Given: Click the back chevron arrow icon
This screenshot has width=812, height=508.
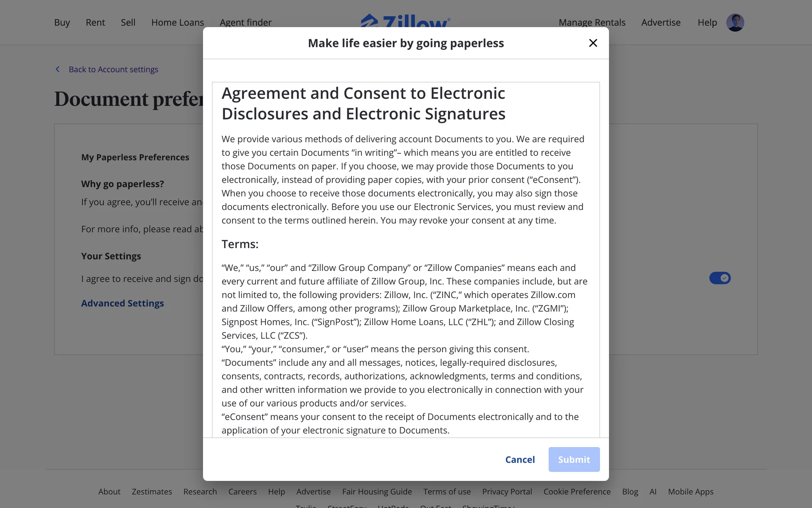Looking at the screenshot, I should 58,69.
